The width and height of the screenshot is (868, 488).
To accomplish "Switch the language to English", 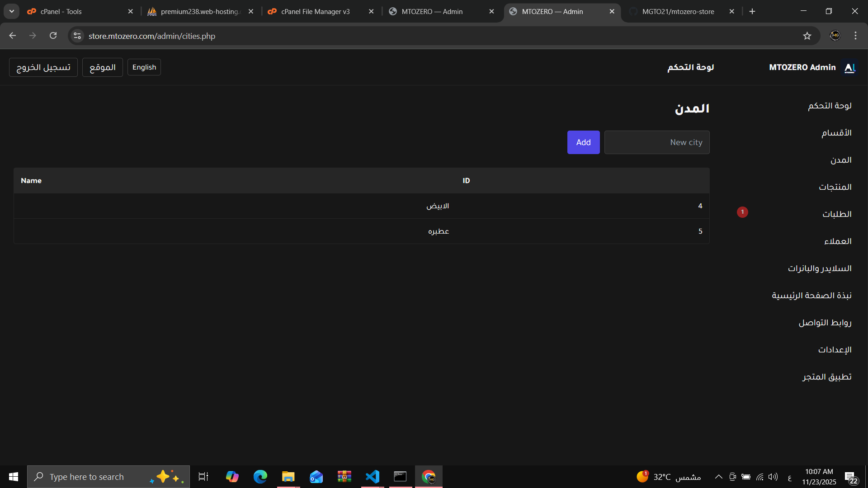I will click(144, 67).
